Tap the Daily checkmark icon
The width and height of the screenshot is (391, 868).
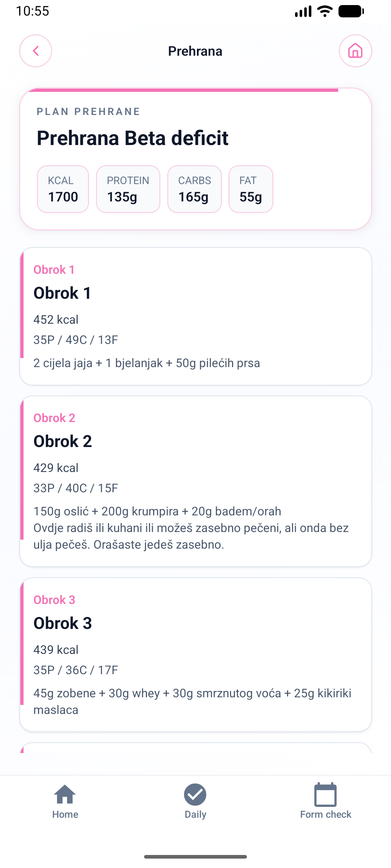pos(195,794)
